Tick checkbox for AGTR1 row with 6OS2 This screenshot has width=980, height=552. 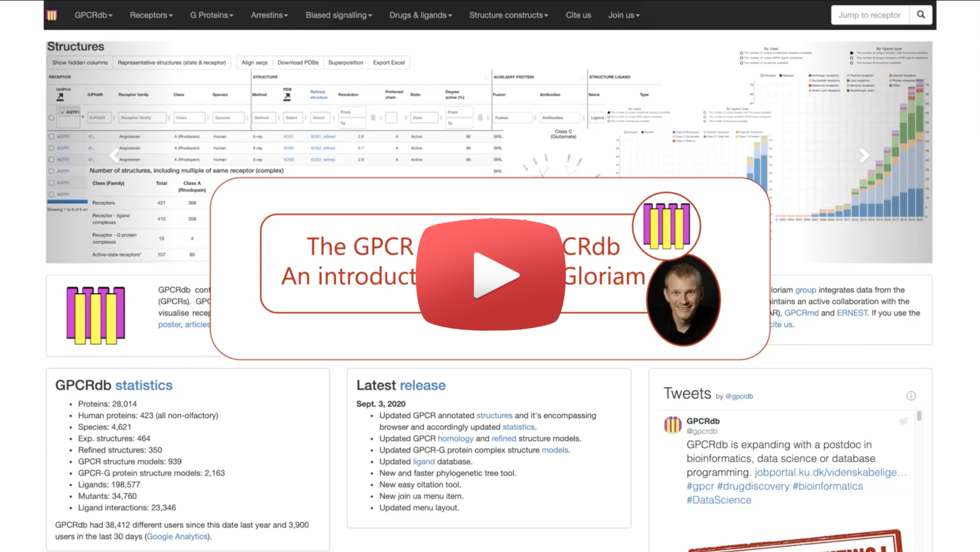52,148
